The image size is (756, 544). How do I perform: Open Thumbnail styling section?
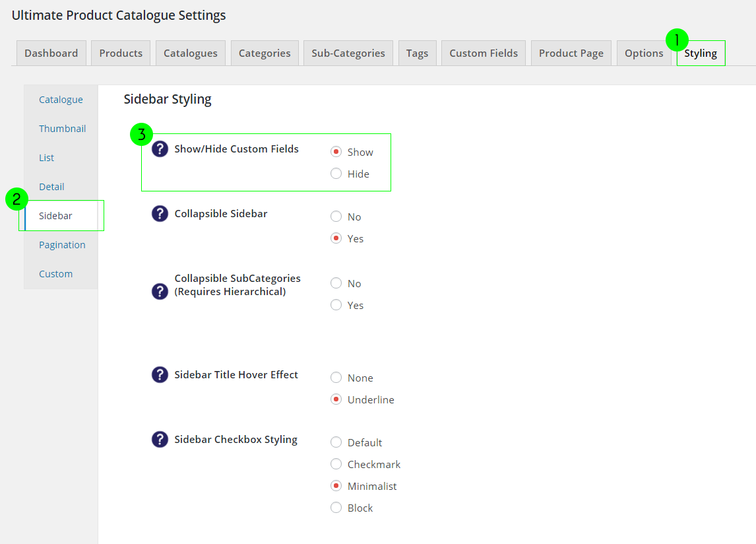(x=62, y=129)
